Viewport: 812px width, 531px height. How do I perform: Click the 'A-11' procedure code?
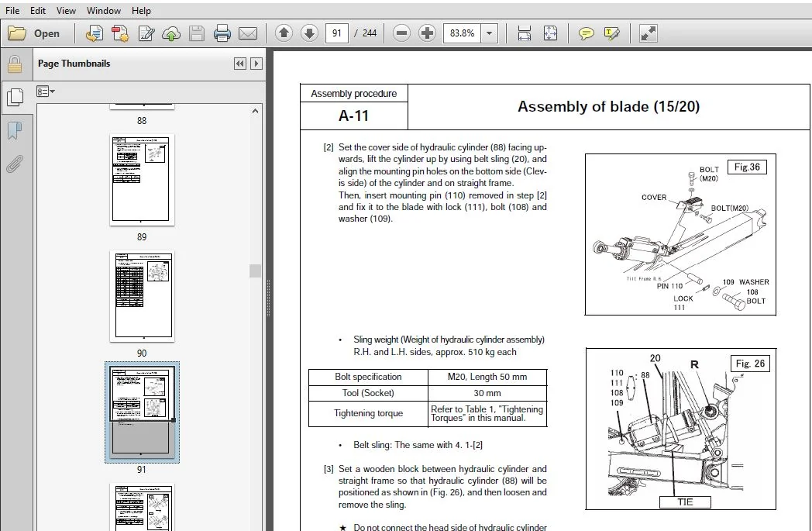[353, 116]
